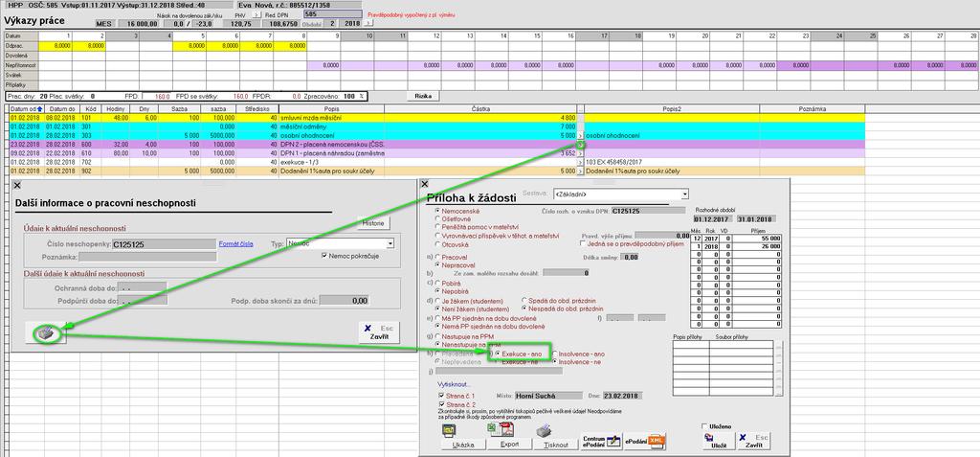Click the arrow button next to year 2018
The width and height of the screenshot is (980, 457).
point(368,23)
